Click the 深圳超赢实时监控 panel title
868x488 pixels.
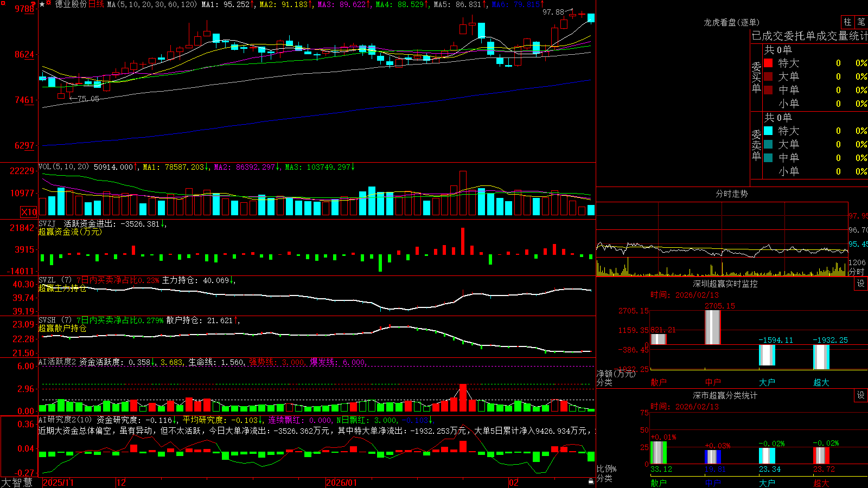725,284
